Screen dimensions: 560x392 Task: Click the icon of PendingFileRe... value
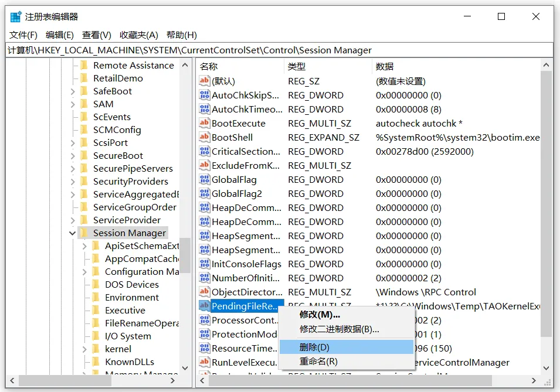point(204,306)
